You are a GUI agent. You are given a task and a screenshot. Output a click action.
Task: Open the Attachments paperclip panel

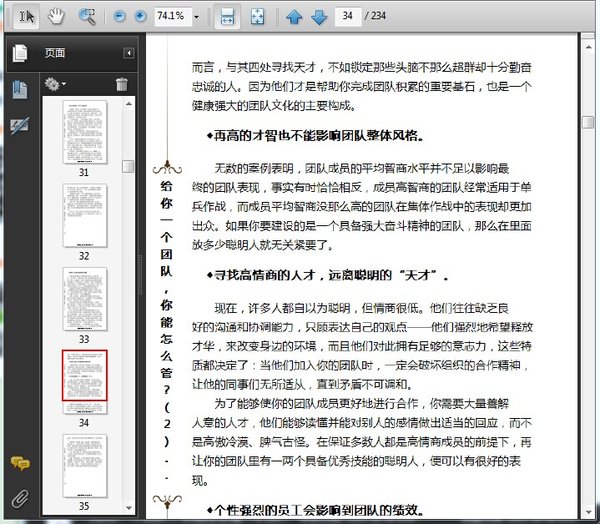coord(19,498)
